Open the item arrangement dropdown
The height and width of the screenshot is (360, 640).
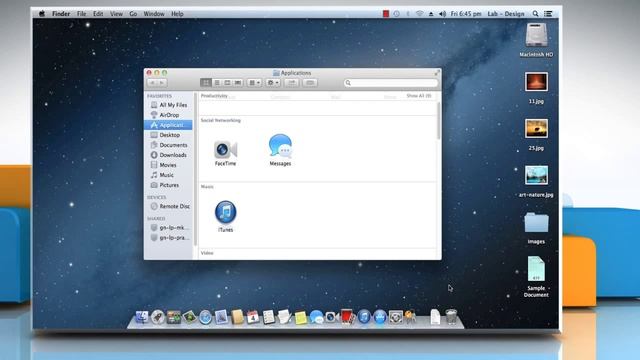tap(254, 83)
